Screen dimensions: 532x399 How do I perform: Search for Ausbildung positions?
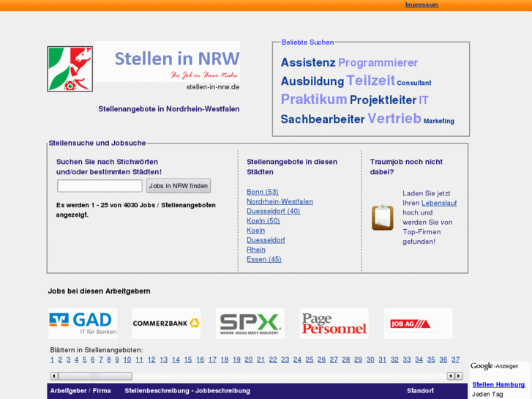312,81
